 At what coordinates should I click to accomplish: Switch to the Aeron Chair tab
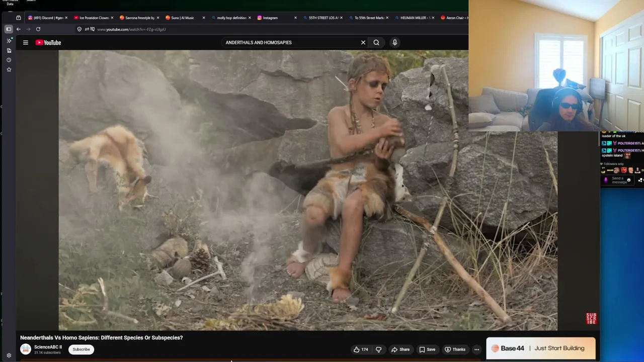[453, 18]
